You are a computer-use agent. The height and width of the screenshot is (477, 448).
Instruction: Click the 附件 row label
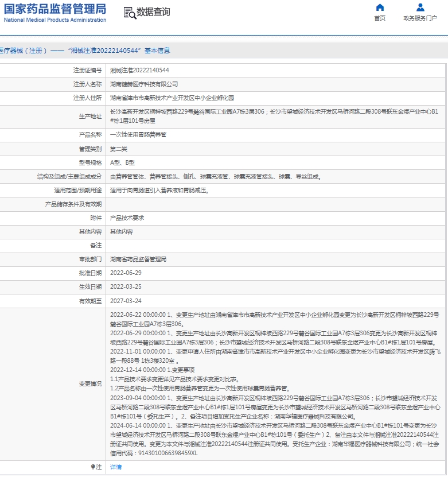[96, 218]
